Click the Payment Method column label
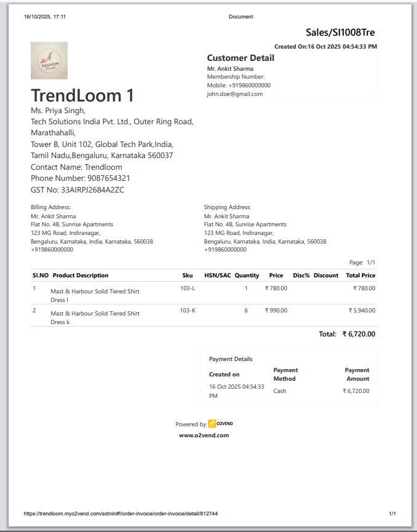The image size is (417, 532). tap(286, 374)
